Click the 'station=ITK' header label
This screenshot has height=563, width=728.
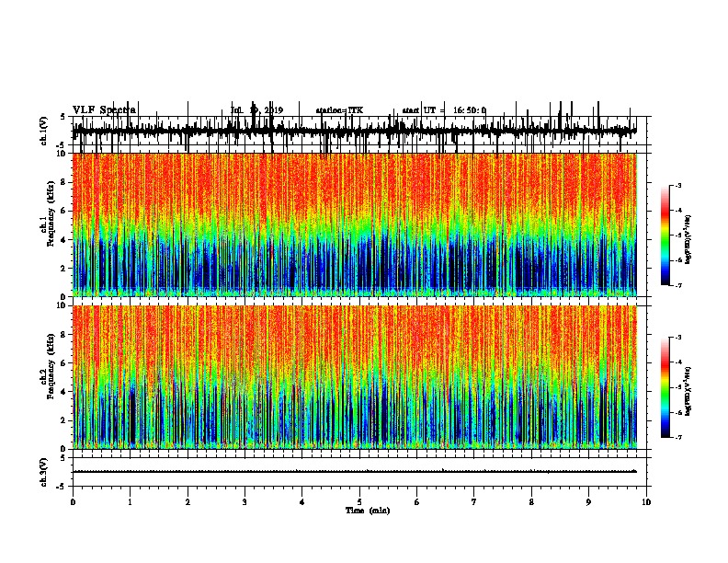pyautogui.click(x=339, y=110)
